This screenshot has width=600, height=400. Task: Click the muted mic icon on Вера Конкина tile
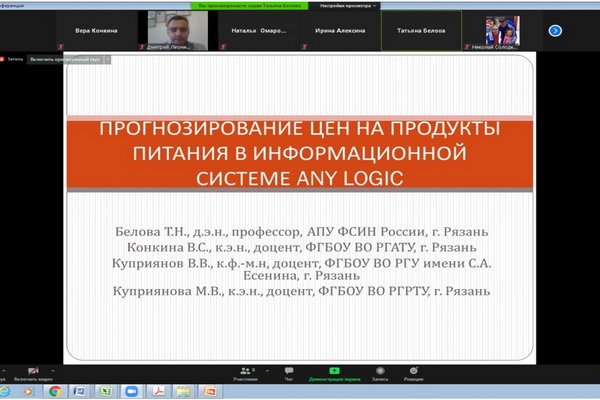pos(60,47)
